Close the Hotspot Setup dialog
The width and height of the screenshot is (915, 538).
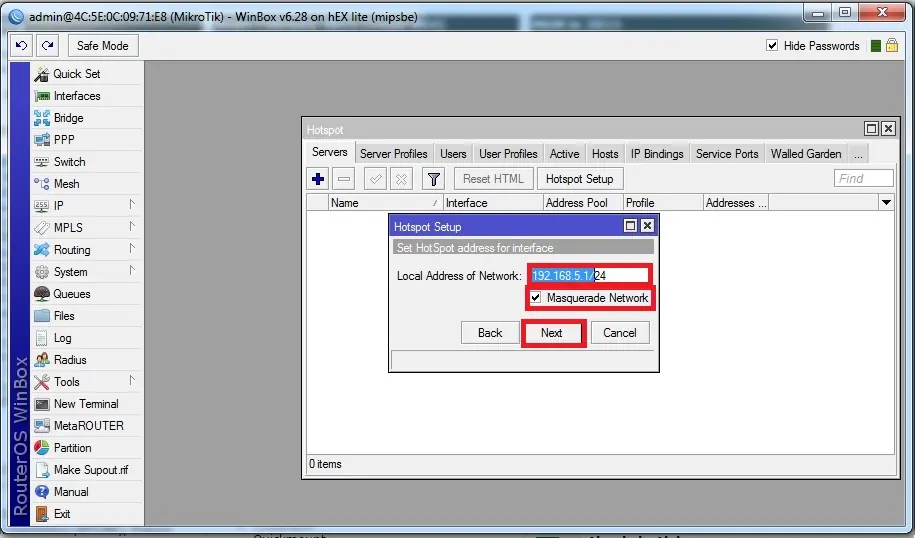click(647, 226)
